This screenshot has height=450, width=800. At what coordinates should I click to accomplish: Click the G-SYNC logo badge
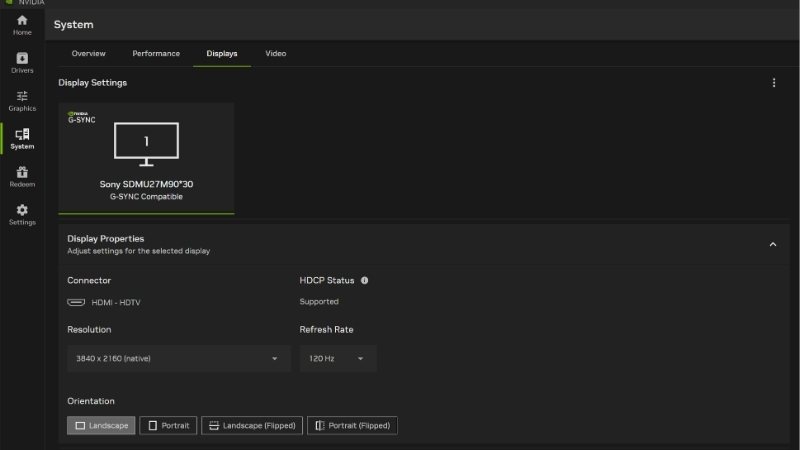81,117
